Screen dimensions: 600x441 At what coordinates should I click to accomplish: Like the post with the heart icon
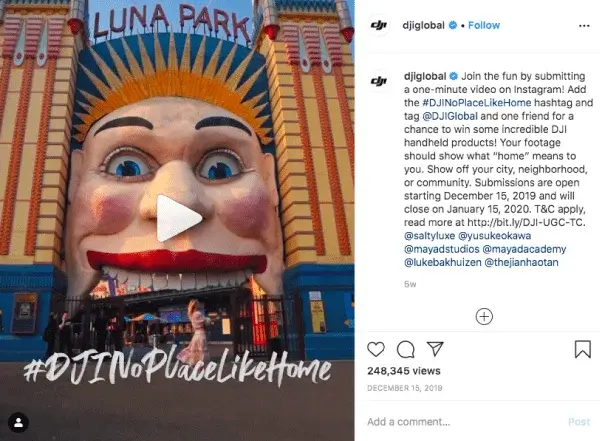pos(376,349)
